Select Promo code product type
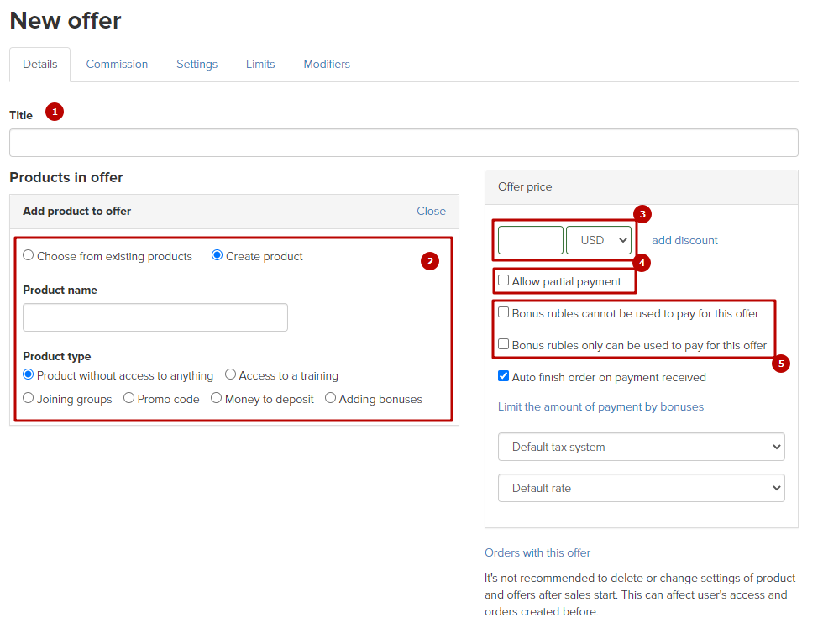 pos(128,398)
